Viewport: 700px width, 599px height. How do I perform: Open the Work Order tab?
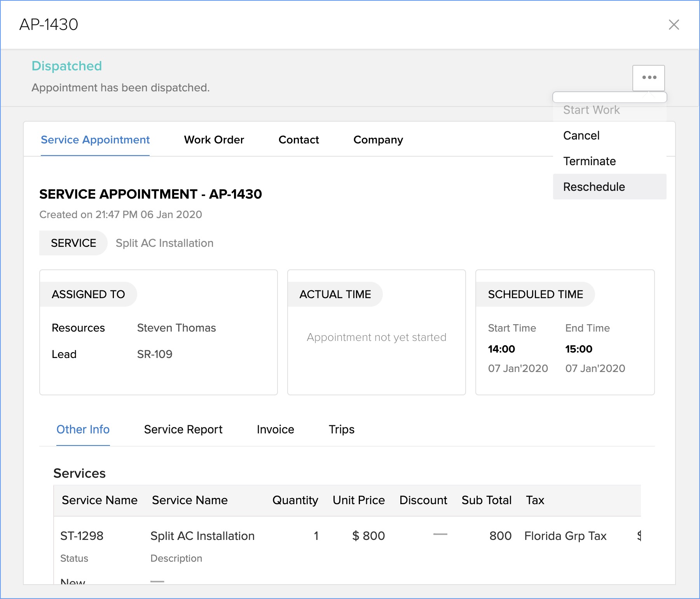pyautogui.click(x=214, y=140)
